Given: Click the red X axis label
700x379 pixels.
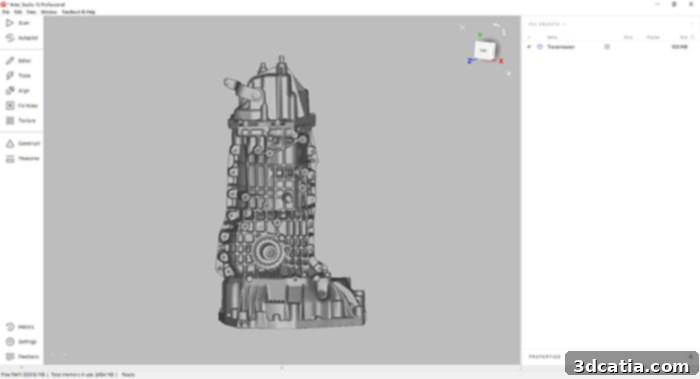Looking at the screenshot, I should [x=501, y=61].
